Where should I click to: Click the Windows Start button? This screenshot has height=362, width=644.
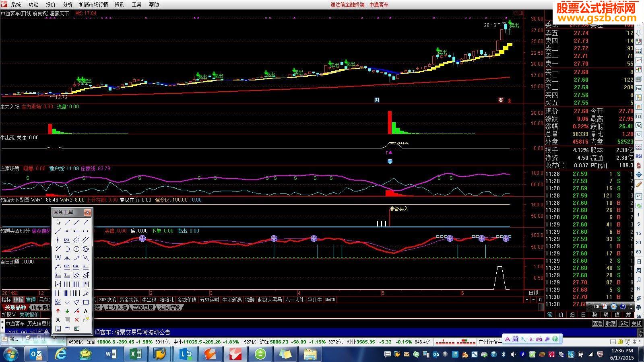[x=11, y=354]
